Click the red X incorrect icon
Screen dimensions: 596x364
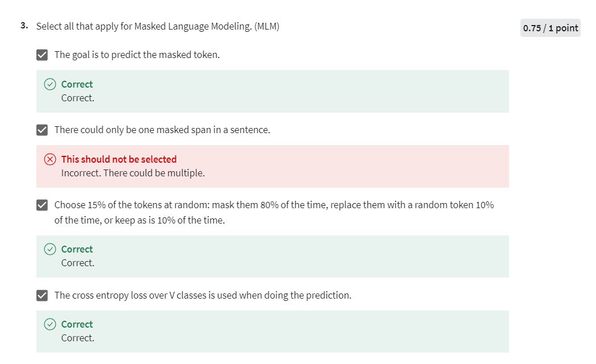[50, 159]
